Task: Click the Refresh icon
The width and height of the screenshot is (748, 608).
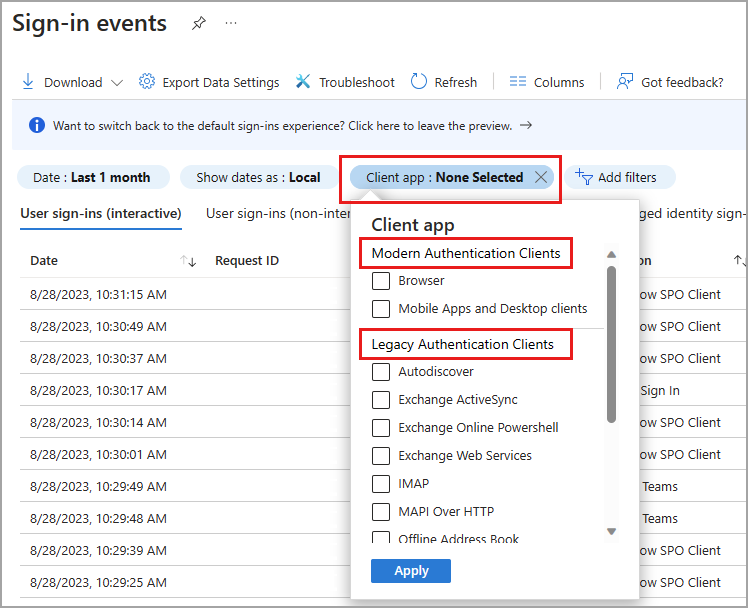Action: click(419, 82)
